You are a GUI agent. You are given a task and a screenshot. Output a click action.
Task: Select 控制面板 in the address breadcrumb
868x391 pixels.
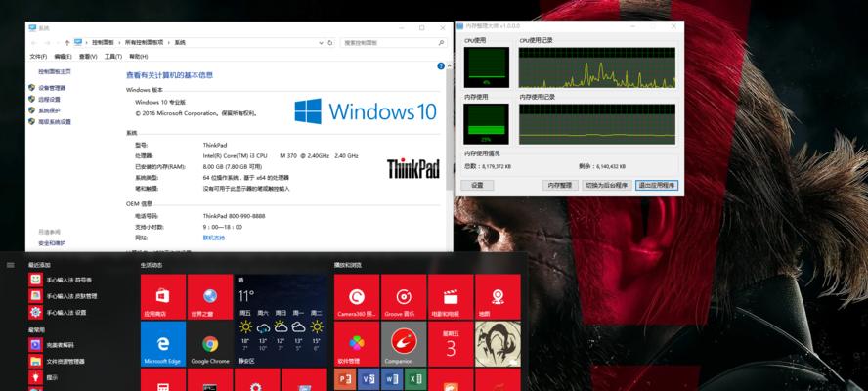[103, 43]
